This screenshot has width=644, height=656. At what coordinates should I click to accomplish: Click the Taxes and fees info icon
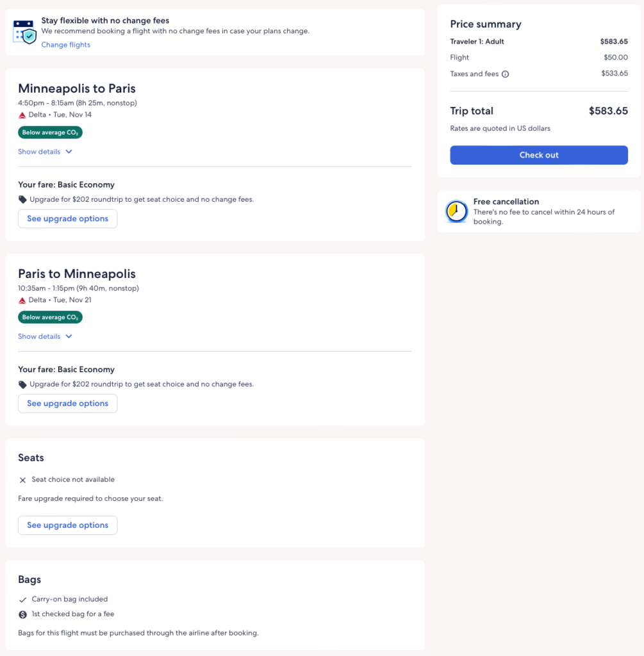pyautogui.click(x=505, y=74)
